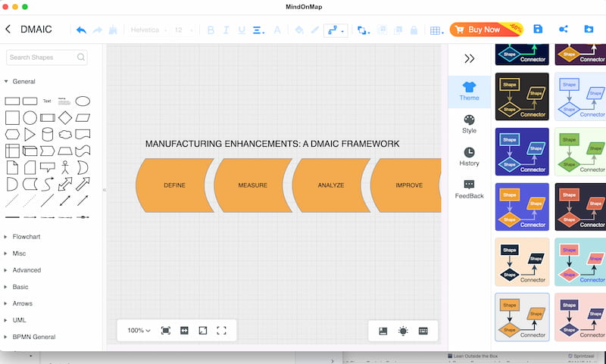This screenshot has width=606, height=364.
Task: Select the line color pen tool
Action: pyautogui.click(x=315, y=30)
